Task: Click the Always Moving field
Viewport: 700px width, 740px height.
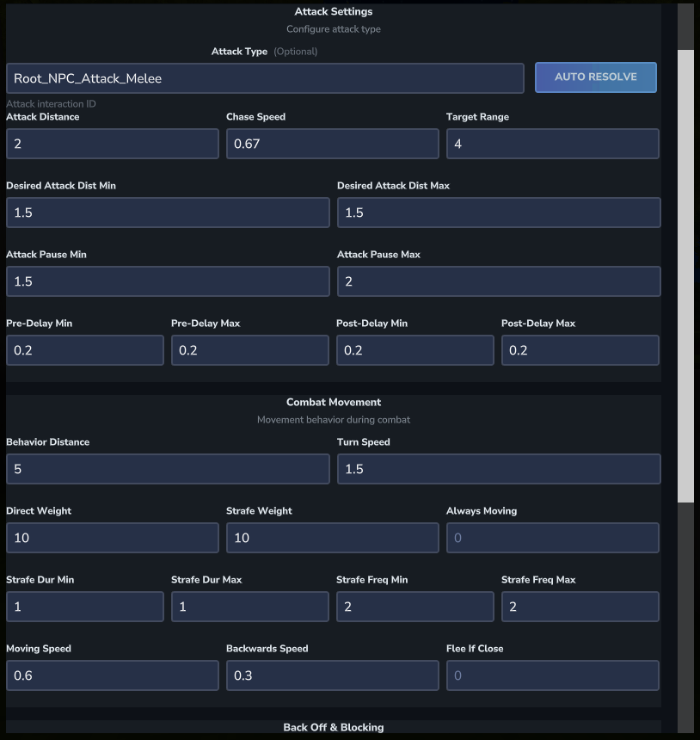Action: click(552, 538)
